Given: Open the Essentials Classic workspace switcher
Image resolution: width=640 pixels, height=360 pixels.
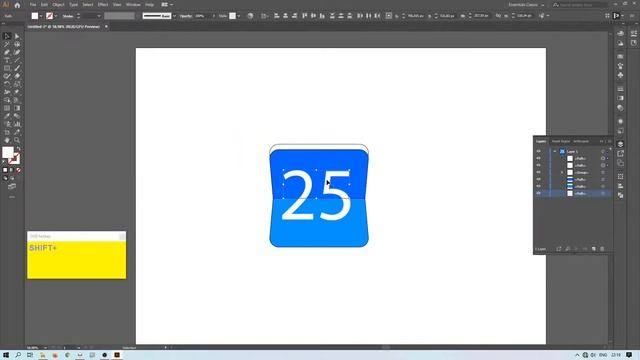Looking at the screenshot, I should tap(526, 5).
